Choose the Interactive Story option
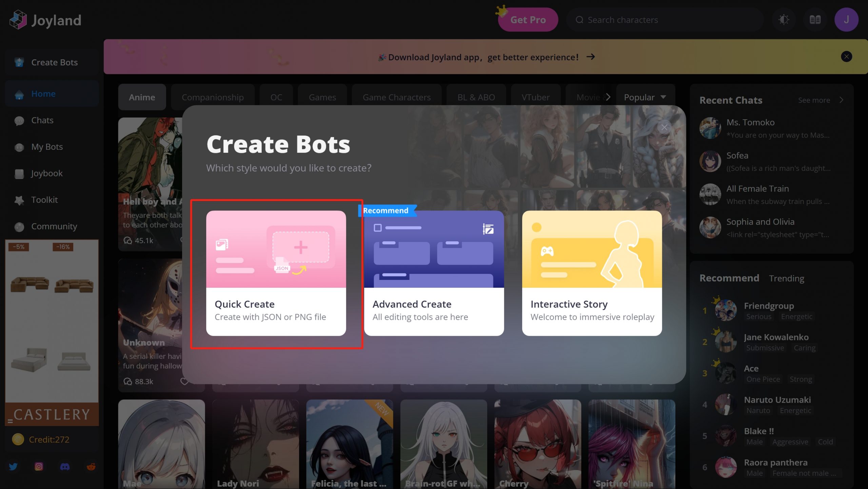 tap(592, 273)
